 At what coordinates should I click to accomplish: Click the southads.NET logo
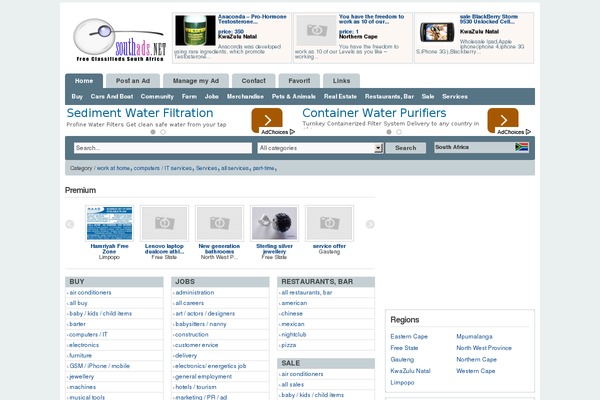[120, 40]
